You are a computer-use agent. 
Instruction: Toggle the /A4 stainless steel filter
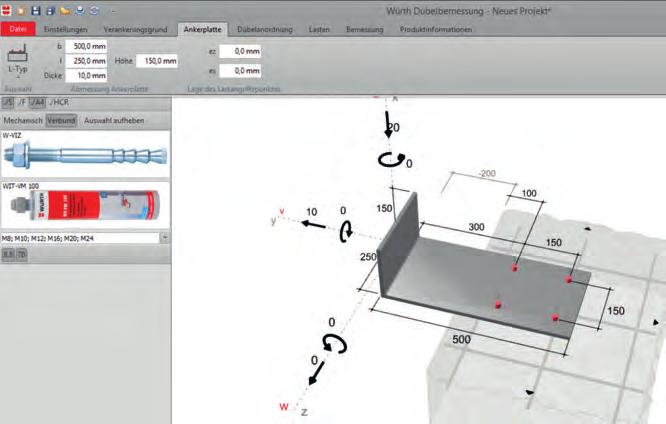point(37,102)
